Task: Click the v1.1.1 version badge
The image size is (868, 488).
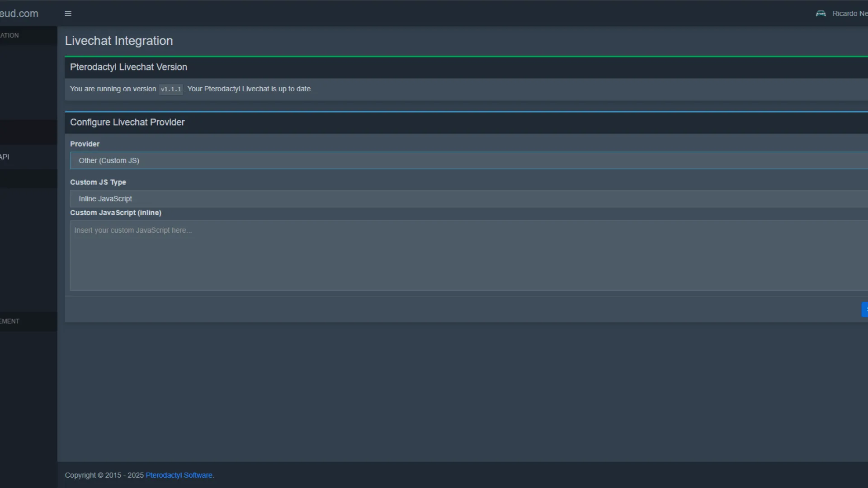Action: [x=171, y=89]
